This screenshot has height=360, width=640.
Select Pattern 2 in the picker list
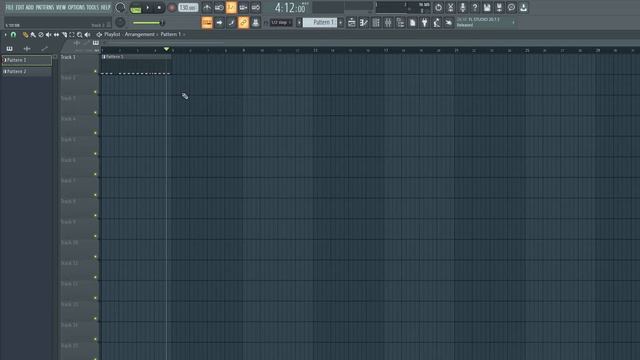[27, 71]
